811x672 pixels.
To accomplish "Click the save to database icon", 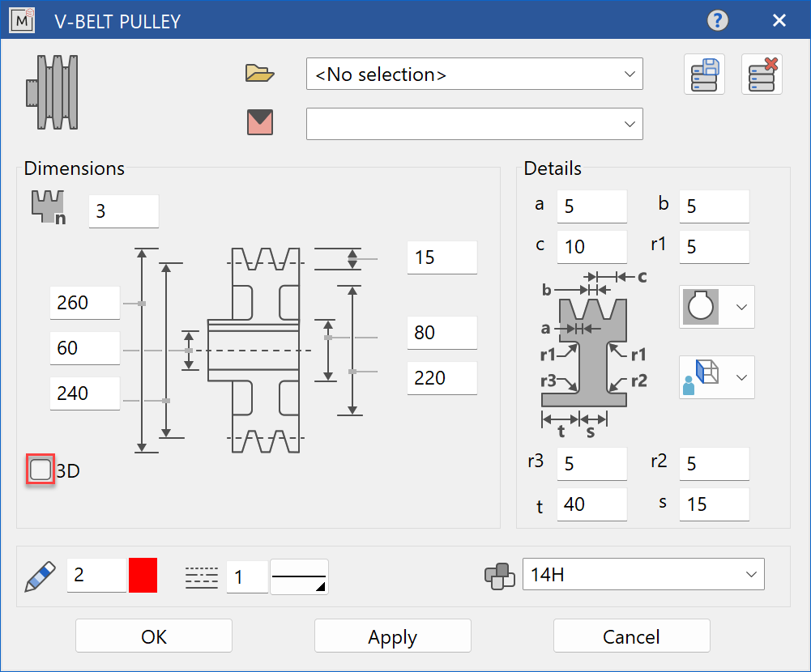I will (x=704, y=74).
